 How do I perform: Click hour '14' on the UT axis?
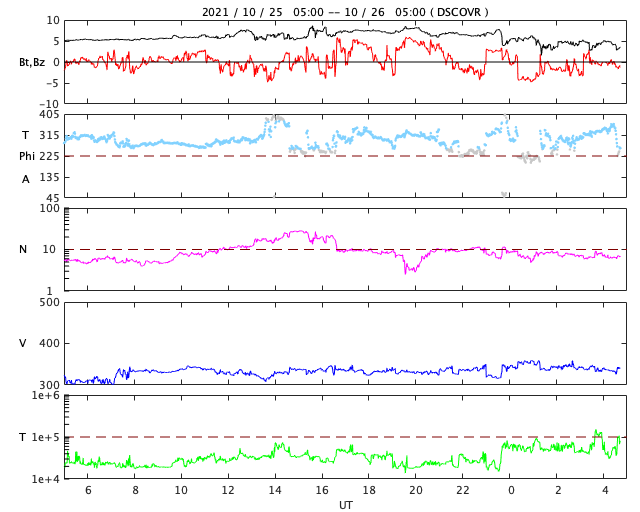pyautogui.click(x=275, y=490)
